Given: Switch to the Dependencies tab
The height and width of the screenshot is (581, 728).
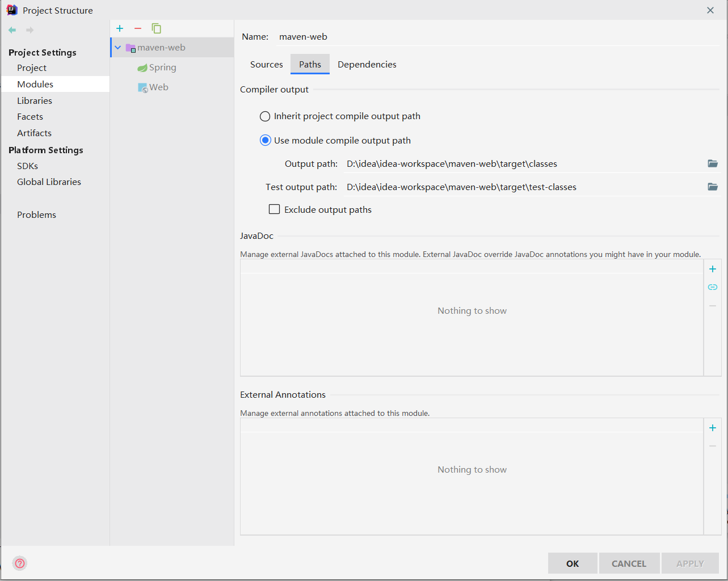Looking at the screenshot, I should click(x=367, y=65).
